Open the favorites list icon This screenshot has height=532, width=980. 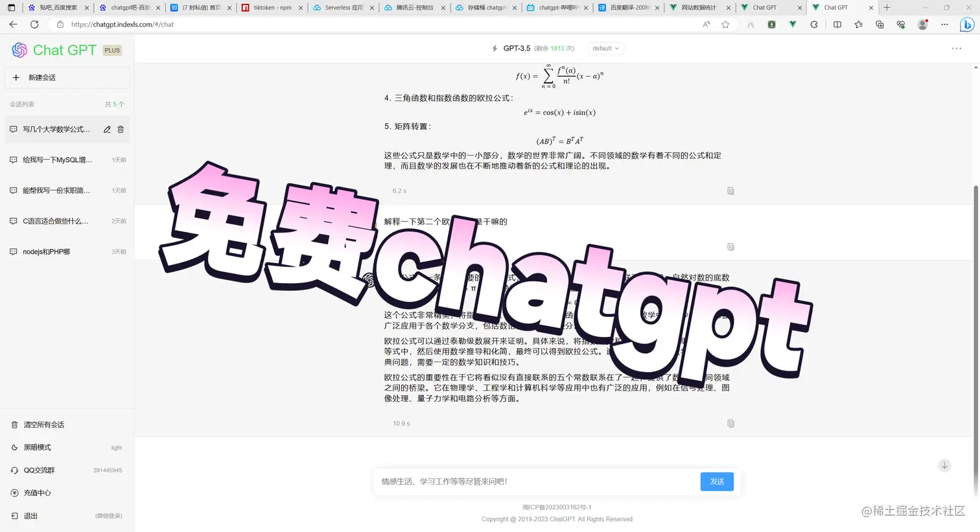tap(859, 25)
